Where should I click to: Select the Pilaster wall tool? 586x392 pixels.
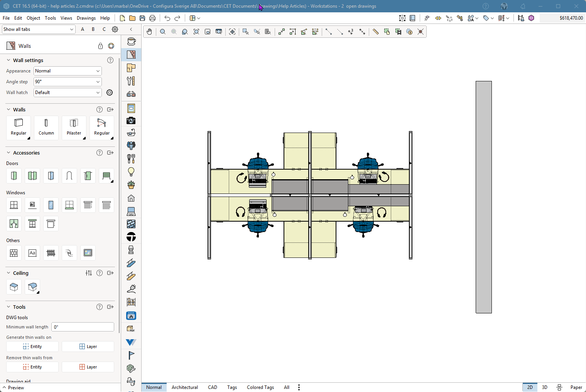pos(74,128)
